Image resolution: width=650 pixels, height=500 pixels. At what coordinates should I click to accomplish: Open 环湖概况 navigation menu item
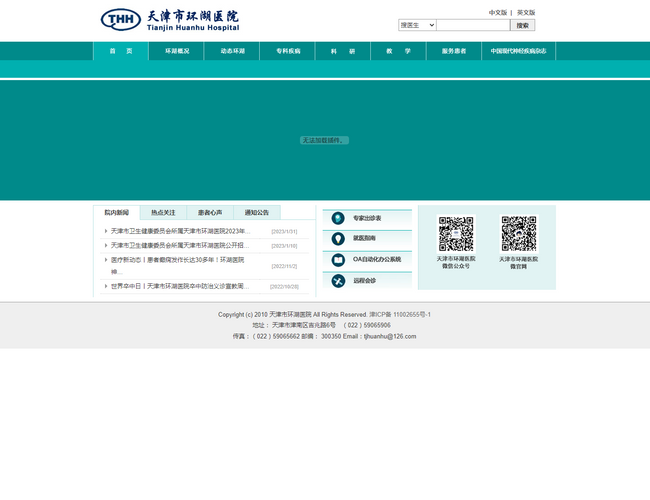point(177,51)
